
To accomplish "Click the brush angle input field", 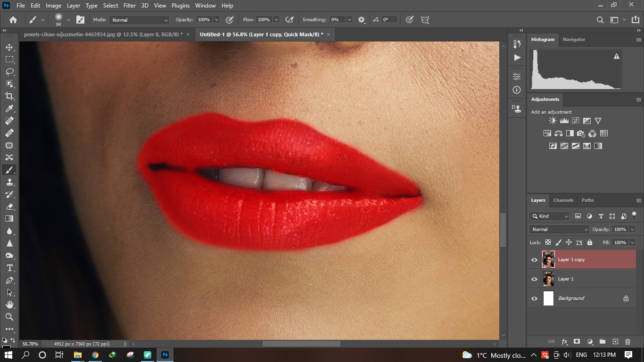I will tap(389, 20).
